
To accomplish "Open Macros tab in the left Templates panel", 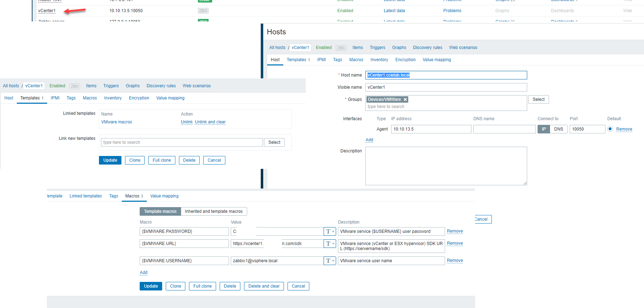I will [x=90, y=98].
